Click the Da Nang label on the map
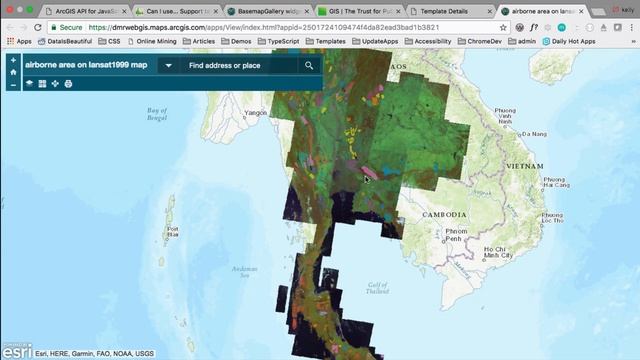 pos(534,134)
